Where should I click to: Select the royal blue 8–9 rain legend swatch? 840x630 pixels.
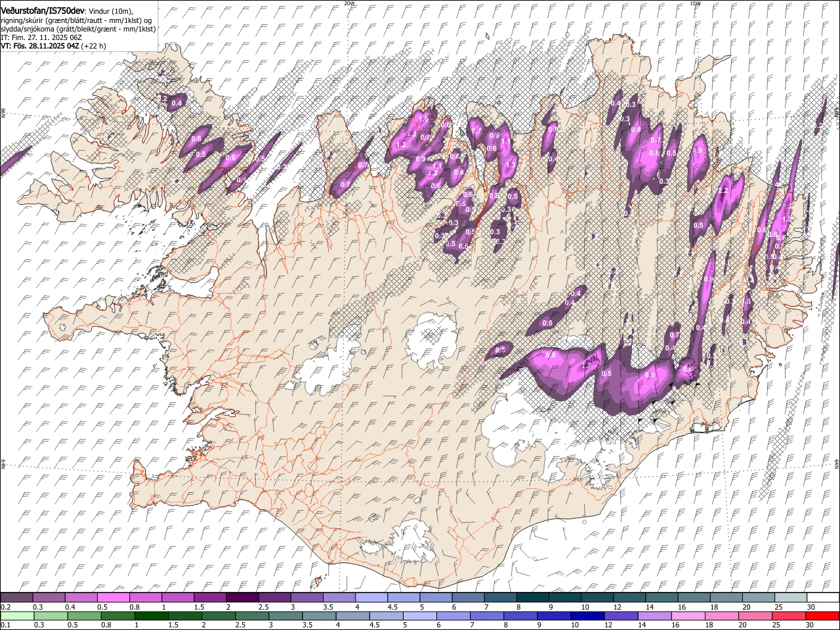[520, 616]
